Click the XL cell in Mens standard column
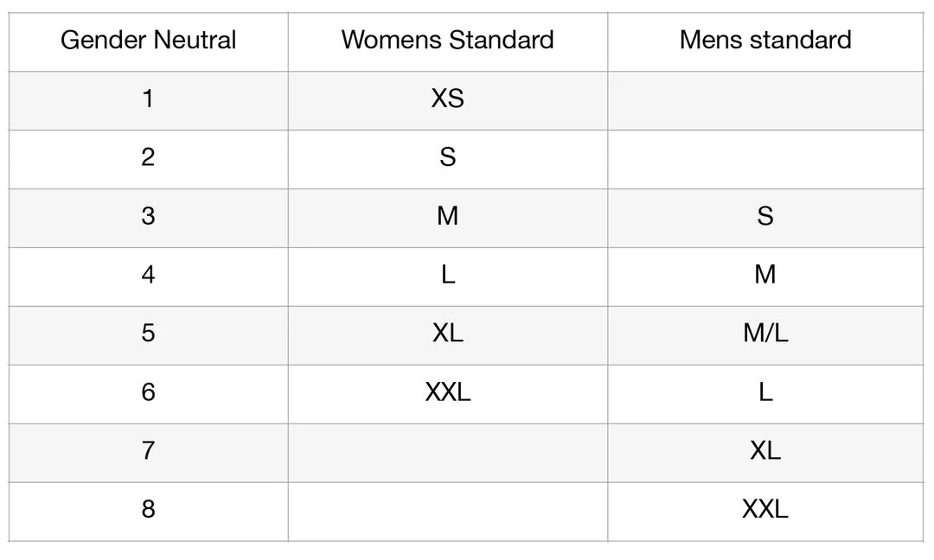This screenshot has height=560, width=934. pos(765,450)
